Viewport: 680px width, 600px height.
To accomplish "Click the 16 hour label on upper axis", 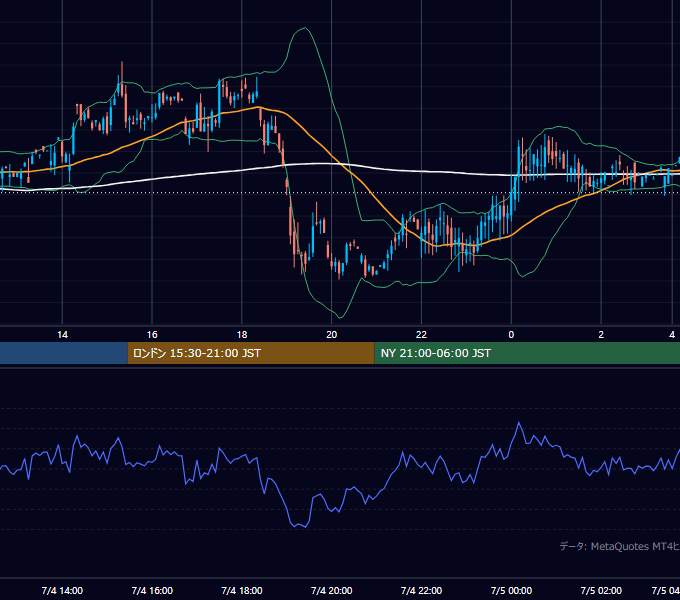I will pyautogui.click(x=152, y=335).
